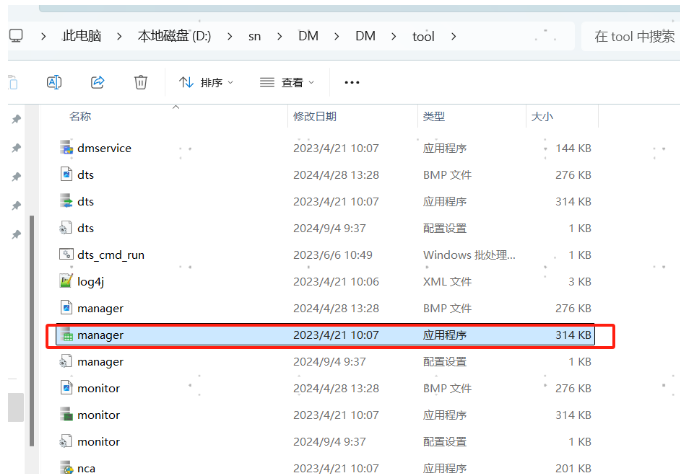The height and width of the screenshot is (474, 680).
Task: Select nca application icon
Action: pyautogui.click(x=66, y=467)
